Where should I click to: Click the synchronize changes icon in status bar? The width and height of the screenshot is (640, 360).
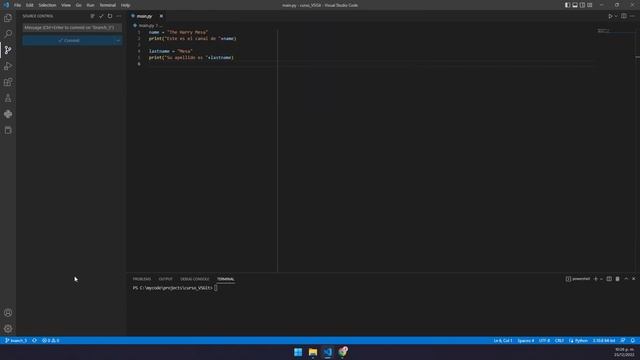coord(35,340)
